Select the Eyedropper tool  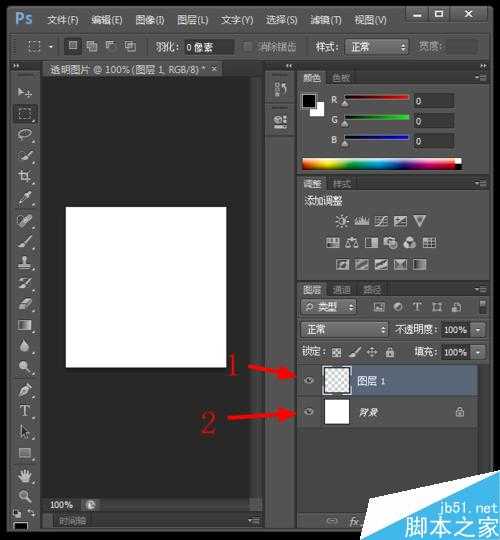[x=24, y=198]
